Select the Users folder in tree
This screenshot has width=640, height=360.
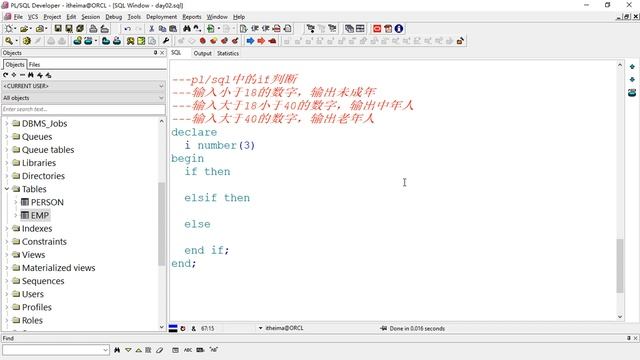tap(33, 294)
